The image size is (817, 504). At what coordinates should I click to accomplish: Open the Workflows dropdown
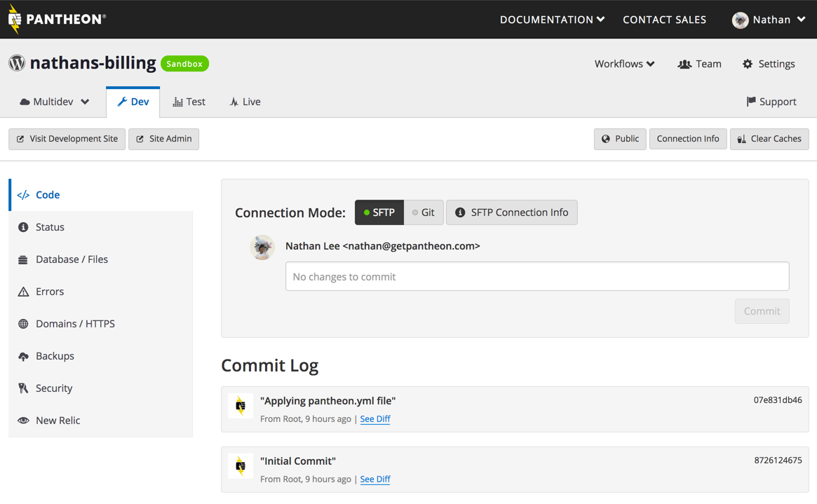624,64
